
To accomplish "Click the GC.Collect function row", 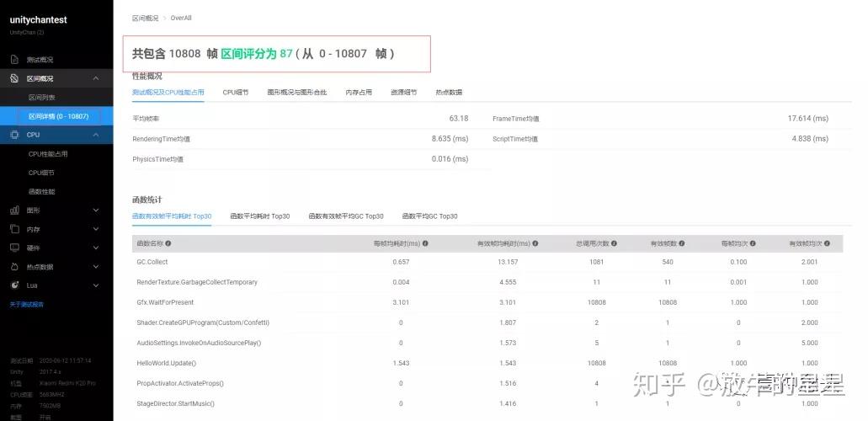I will click(487, 262).
